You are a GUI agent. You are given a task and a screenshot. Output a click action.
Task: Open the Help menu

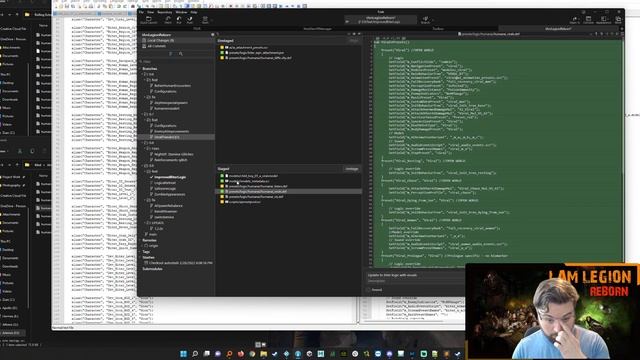[x=194, y=12]
